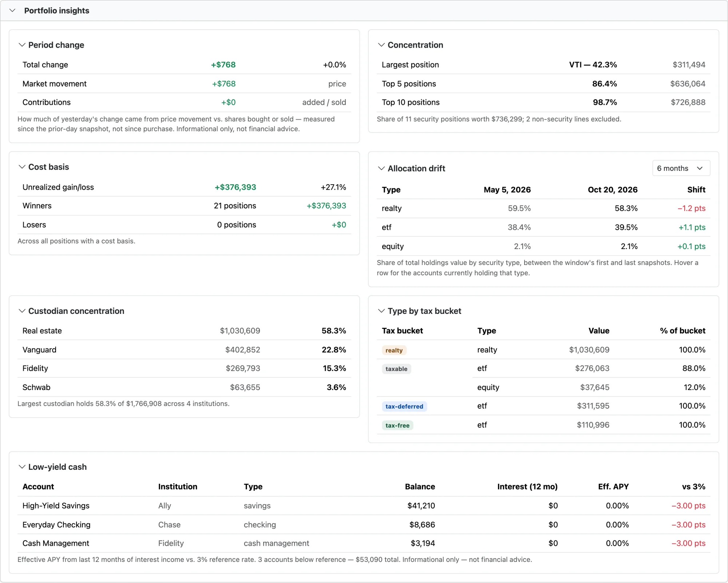Screen dimensions: 728x583
Task: Click the Top 10 positions 98.7% figure
Action: pyautogui.click(x=605, y=102)
